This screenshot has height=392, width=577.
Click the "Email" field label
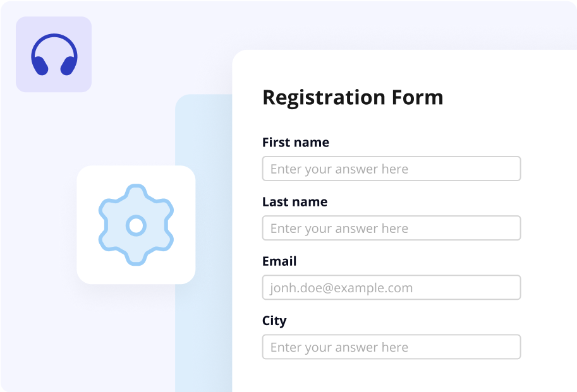click(279, 261)
